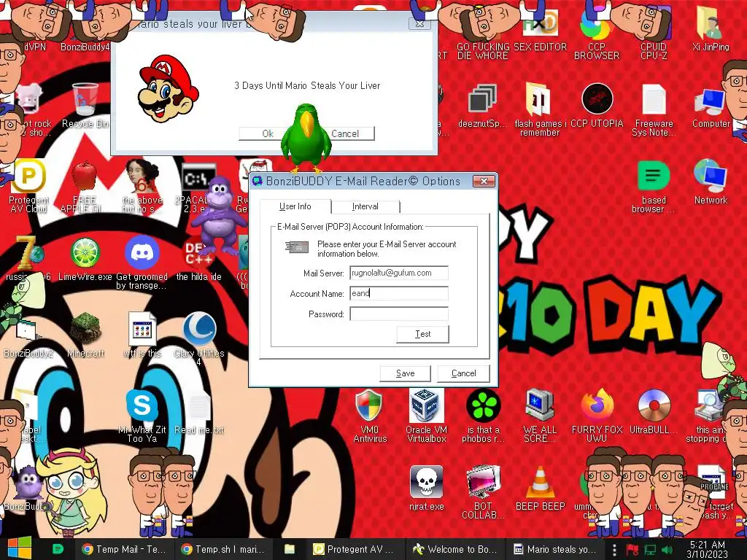
Task: Open the Windows Start button
Action: click(x=19, y=548)
